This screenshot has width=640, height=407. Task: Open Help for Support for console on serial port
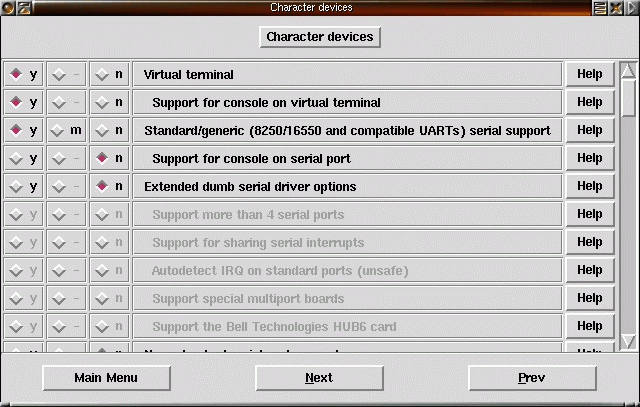click(x=589, y=158)
